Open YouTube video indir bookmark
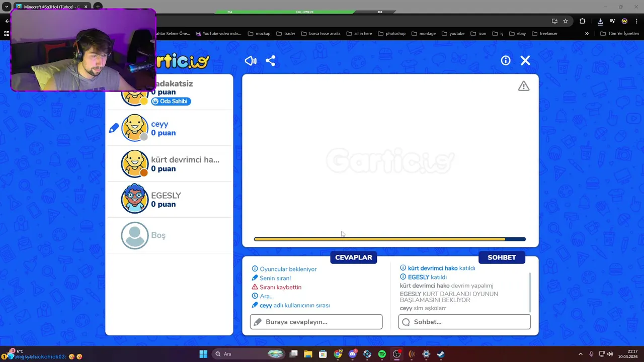644x362 pixels. coord(218,34)
